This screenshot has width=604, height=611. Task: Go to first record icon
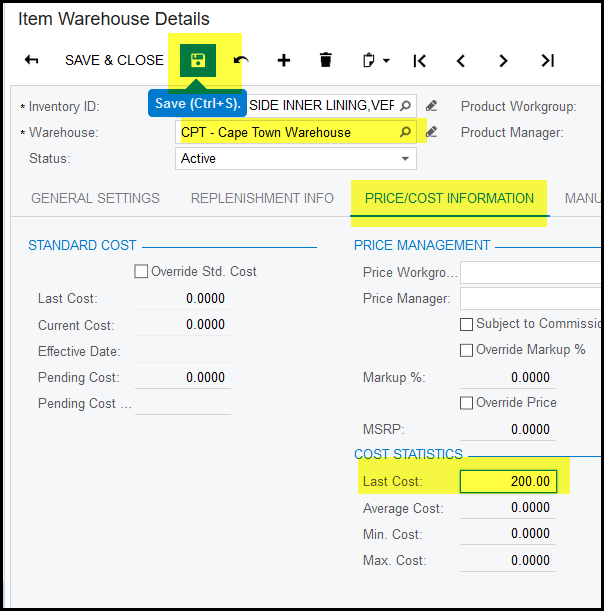click(420, 61)
